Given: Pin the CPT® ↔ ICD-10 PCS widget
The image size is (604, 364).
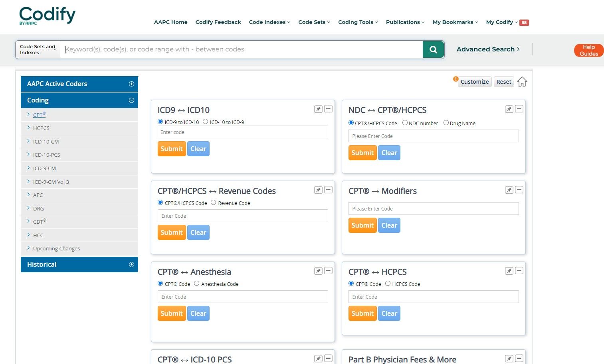Looking at the screenshot, I should (318, 358).
